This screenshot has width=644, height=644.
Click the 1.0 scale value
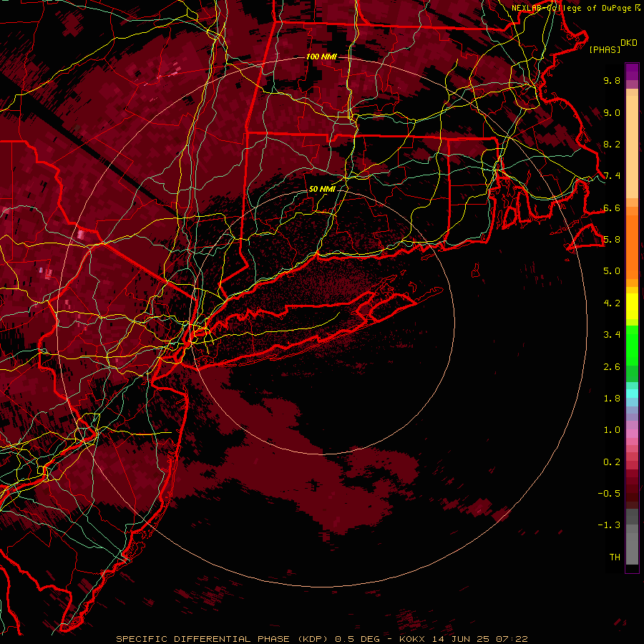(612, 430)
